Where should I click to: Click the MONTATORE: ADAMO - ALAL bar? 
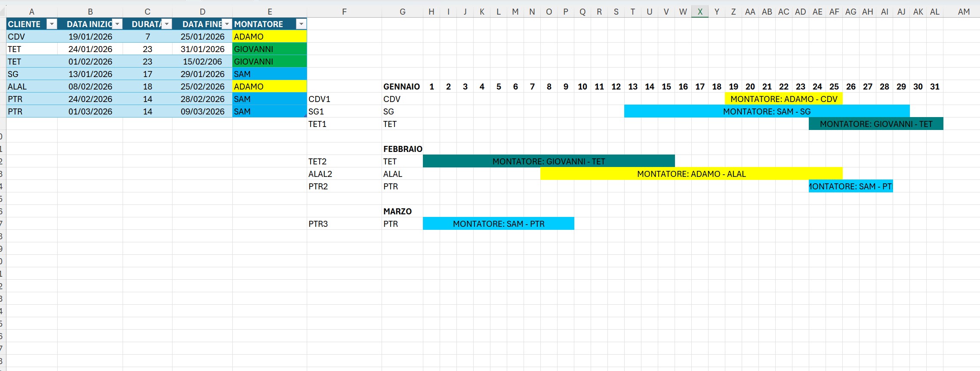(691, 174)
